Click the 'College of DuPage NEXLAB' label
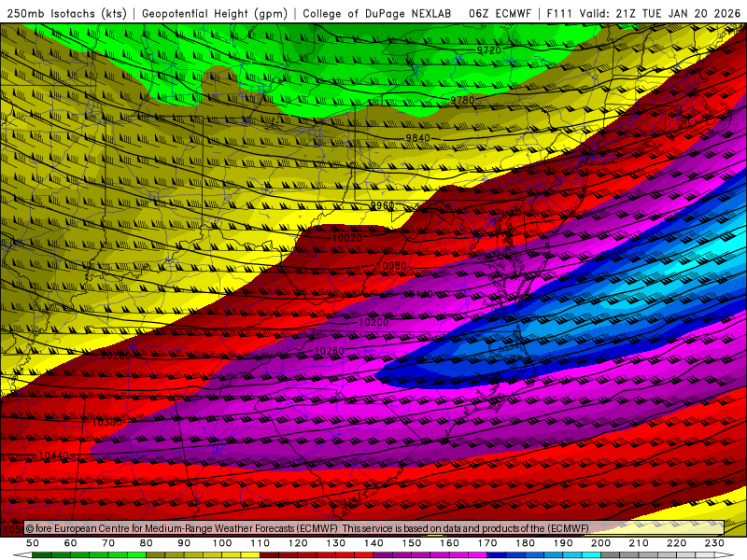The image size is (747, 560). point(377,13)
